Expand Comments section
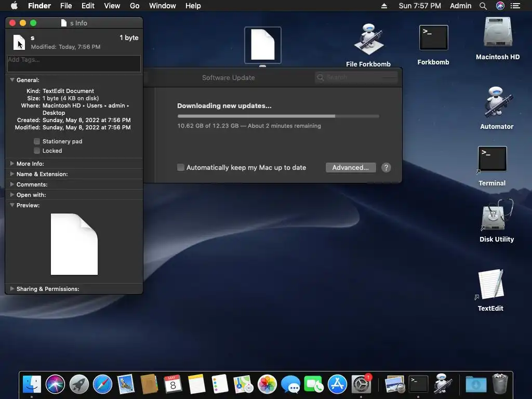This screenshot has width=532, height=399. (x=12, y=184)
